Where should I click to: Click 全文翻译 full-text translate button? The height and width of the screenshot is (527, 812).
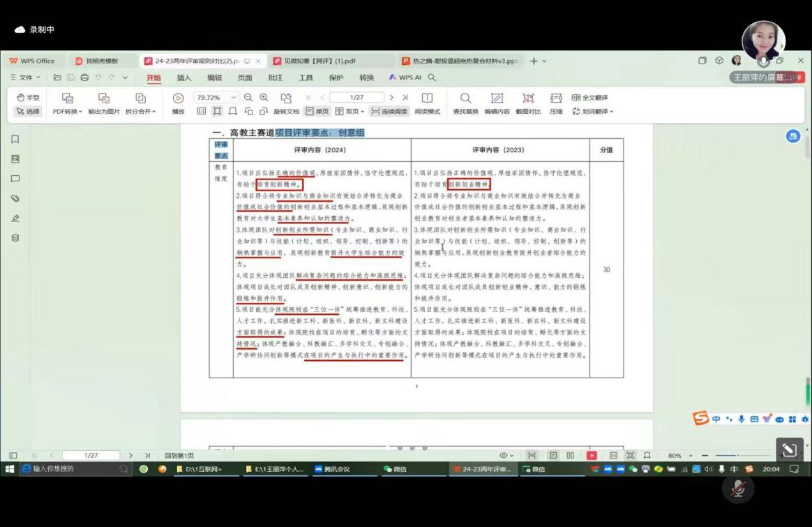(x=590, y=98)
